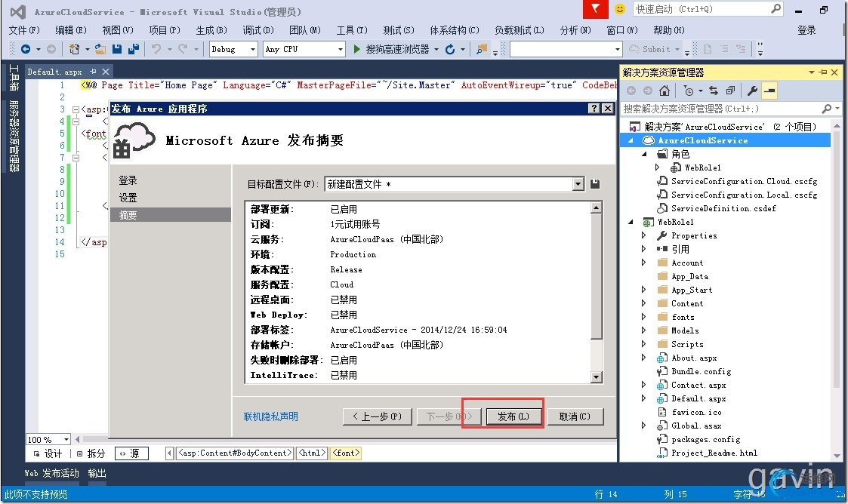This screenshot has height=504, width=848.
Task: Expand the Default.aspx file node
Action: click(643, 398)
